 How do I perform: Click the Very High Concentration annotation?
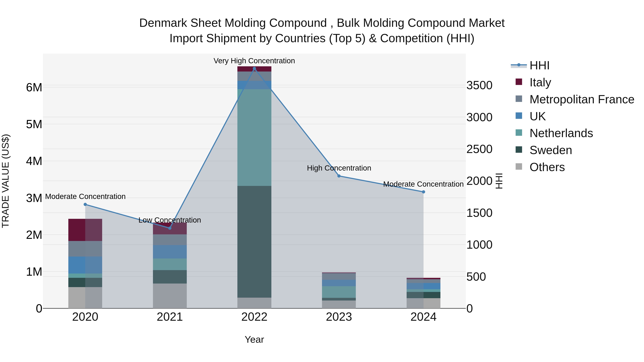254,61
